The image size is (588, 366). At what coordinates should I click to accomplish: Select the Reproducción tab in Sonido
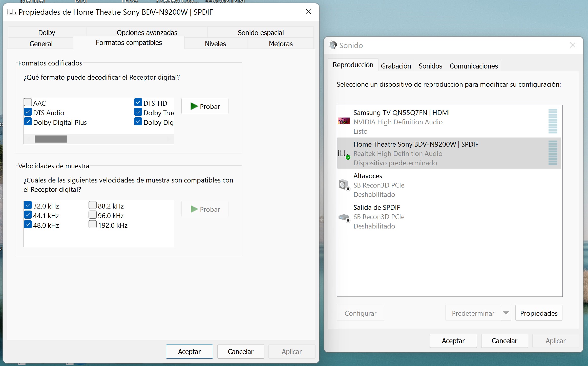point(353,65)
